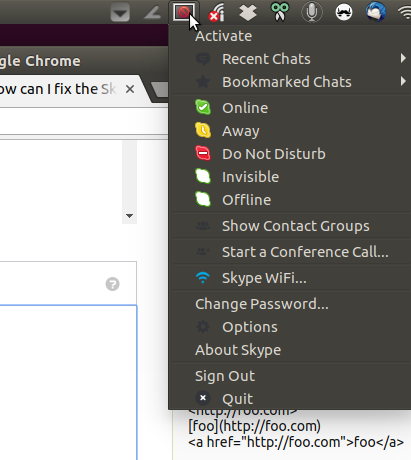This screenshot has width=411, height=460.
Task: Set Skype status to Offline
Action: pos(290,200)
